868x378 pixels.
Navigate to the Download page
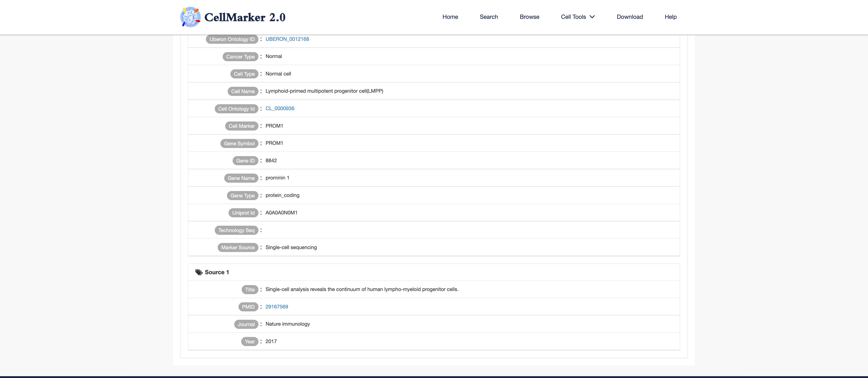629,17
